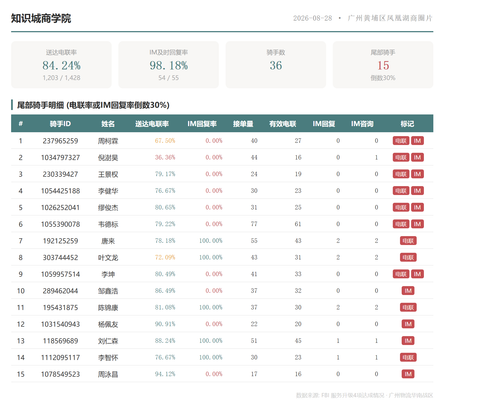Click the 84.24% 送达电联率 value
Image resolution: width=500 pixels, height=410 pixels.
(61, 65)
